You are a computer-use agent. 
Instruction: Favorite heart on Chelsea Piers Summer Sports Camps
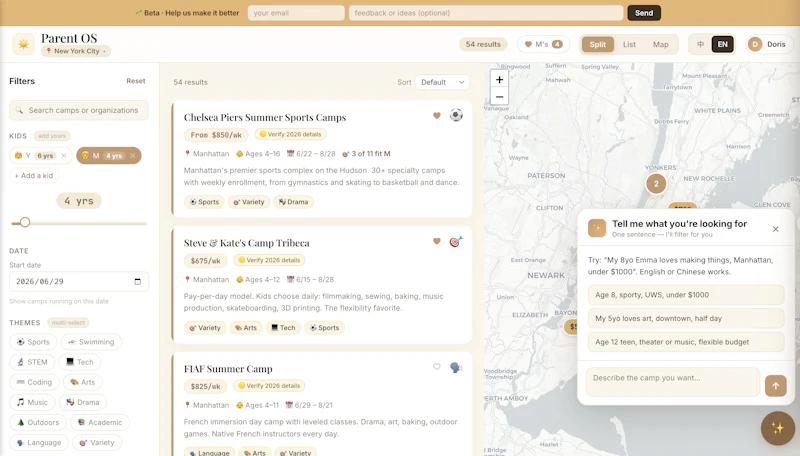coord(437,116)
